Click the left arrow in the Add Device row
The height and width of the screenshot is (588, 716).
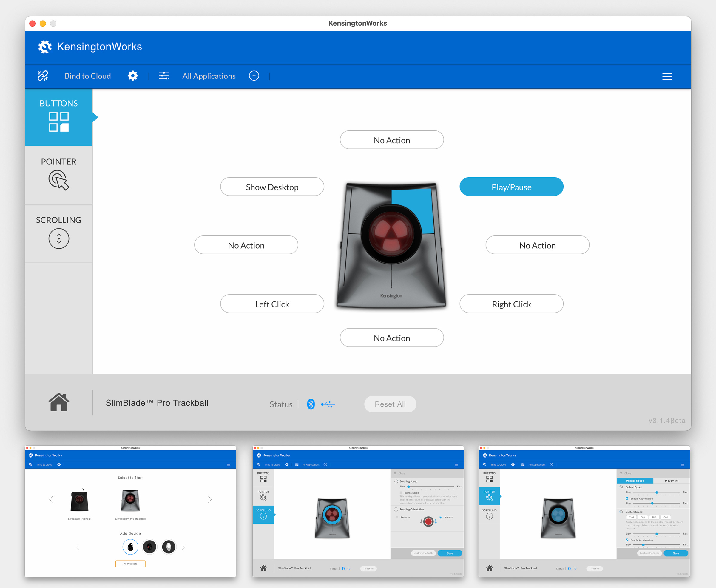click(77, 547)
